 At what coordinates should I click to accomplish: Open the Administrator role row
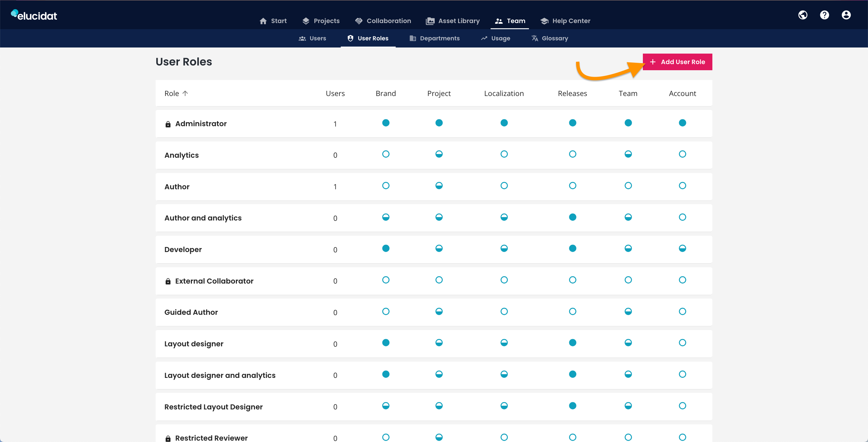[x=434, y=123]
